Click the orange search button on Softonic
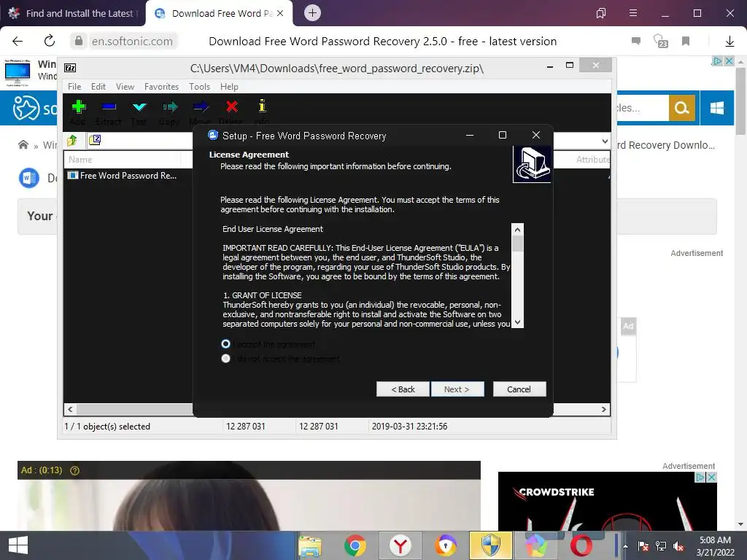The image size is (747, 560). pyautogui.click(x=682, y=108)
